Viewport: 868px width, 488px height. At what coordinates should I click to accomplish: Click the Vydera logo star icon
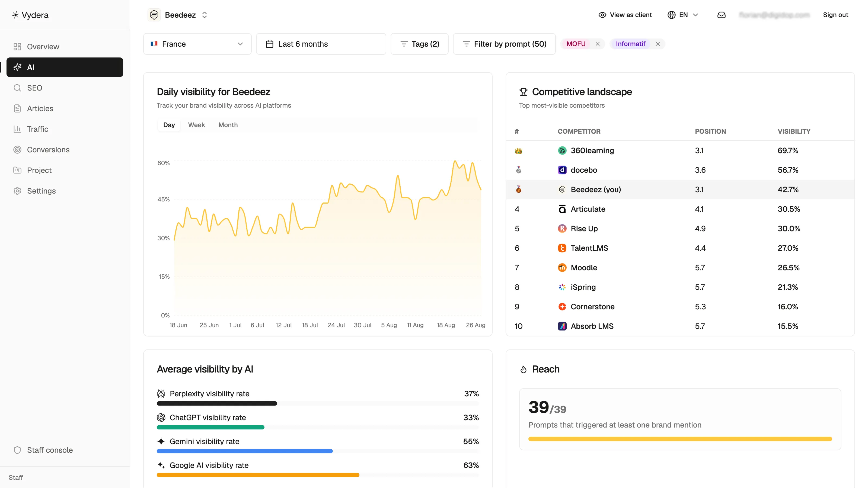click(x=15, y=15)
